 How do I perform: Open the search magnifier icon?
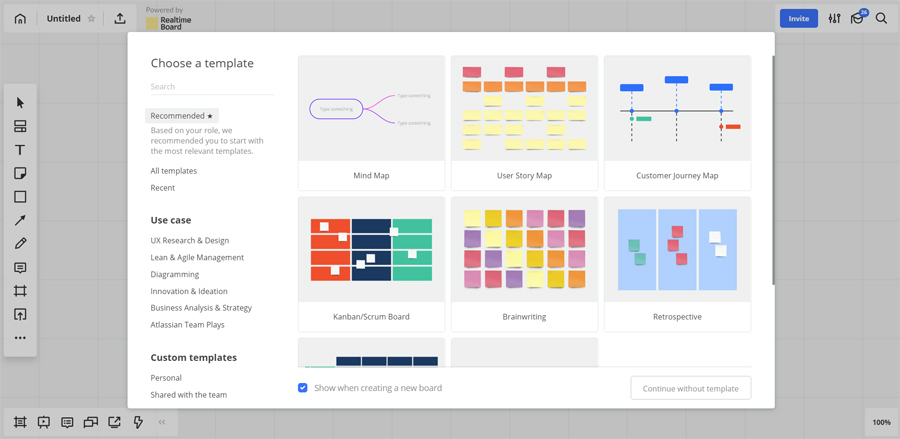(x=881, y=18)
